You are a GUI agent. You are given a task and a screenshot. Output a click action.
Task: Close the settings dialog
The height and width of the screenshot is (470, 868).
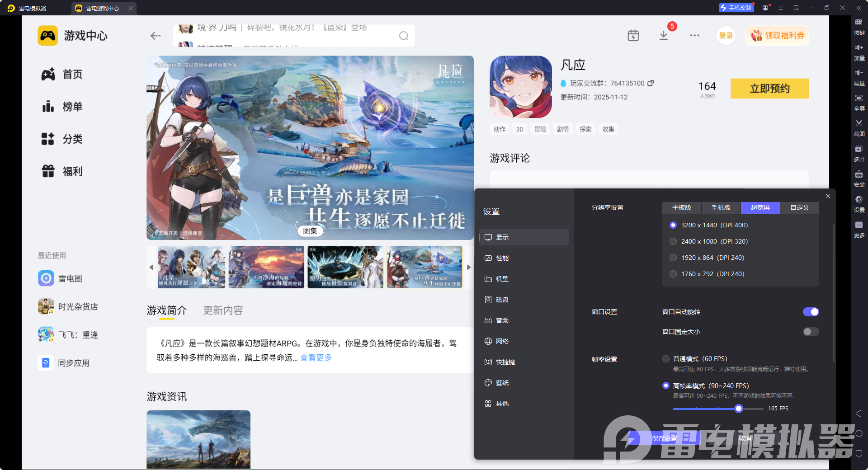(x=828, y=196)
